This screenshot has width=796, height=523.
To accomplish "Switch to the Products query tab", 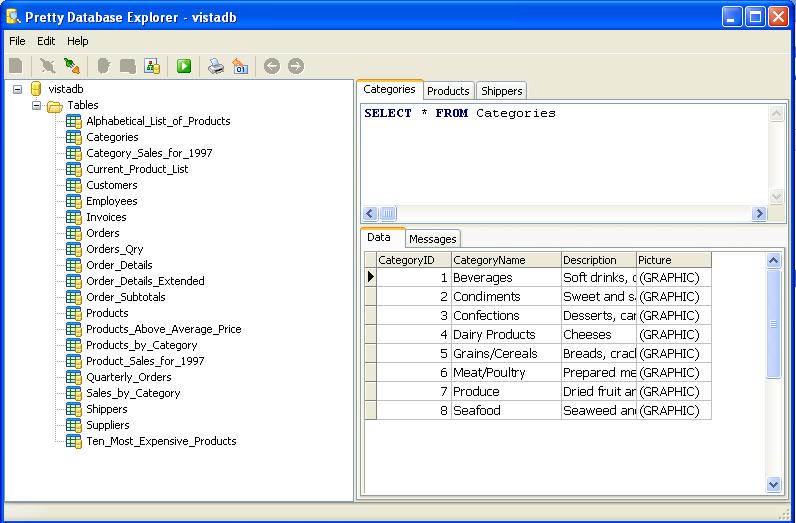I will (448, 91).
